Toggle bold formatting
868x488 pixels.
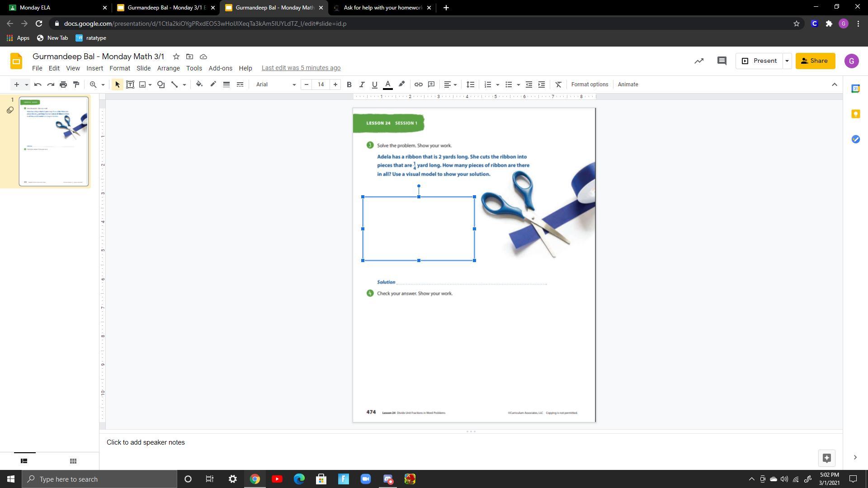click(349, 84)
